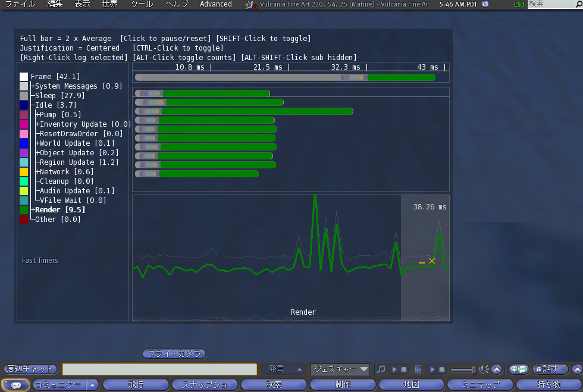
Task: Stop the music stream
Action: [x=403, y=369]
